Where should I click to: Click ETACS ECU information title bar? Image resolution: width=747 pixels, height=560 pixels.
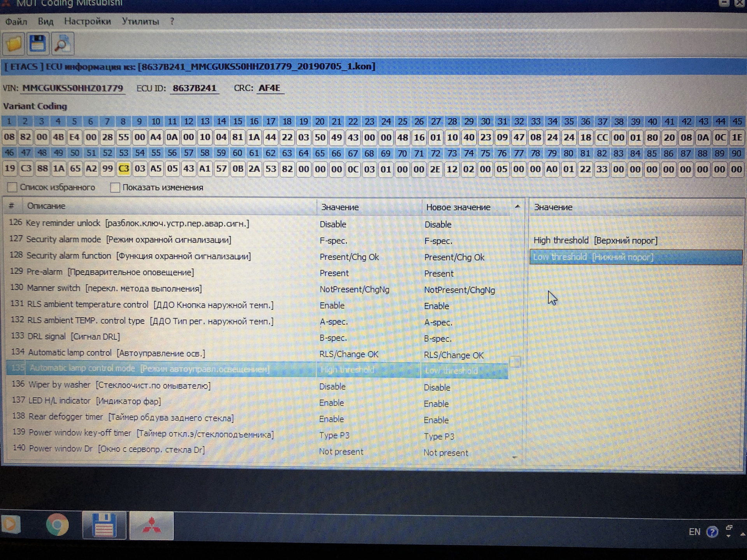coord(373,66)
